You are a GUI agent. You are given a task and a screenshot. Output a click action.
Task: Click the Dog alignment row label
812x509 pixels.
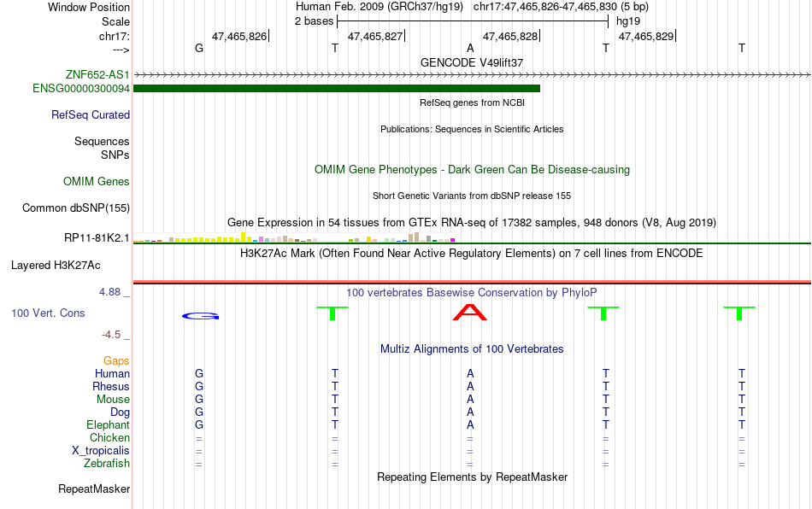click(x=121, y=412)
